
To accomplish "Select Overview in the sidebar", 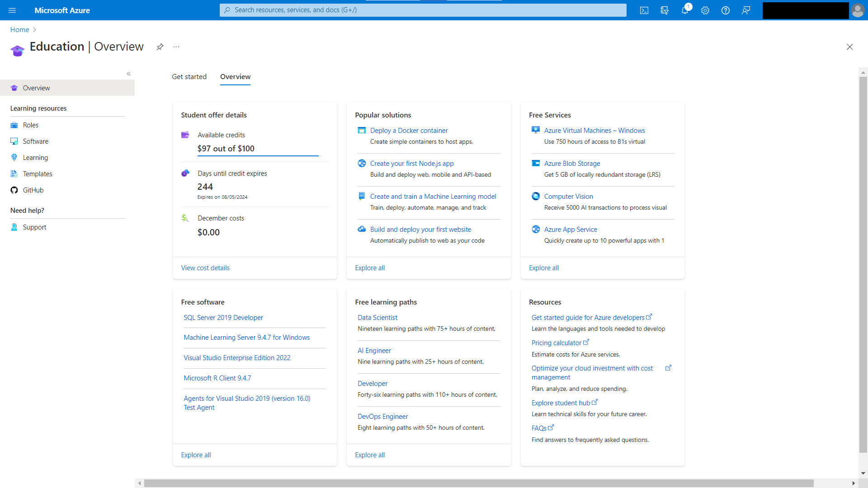I will (x=67, y=88).
